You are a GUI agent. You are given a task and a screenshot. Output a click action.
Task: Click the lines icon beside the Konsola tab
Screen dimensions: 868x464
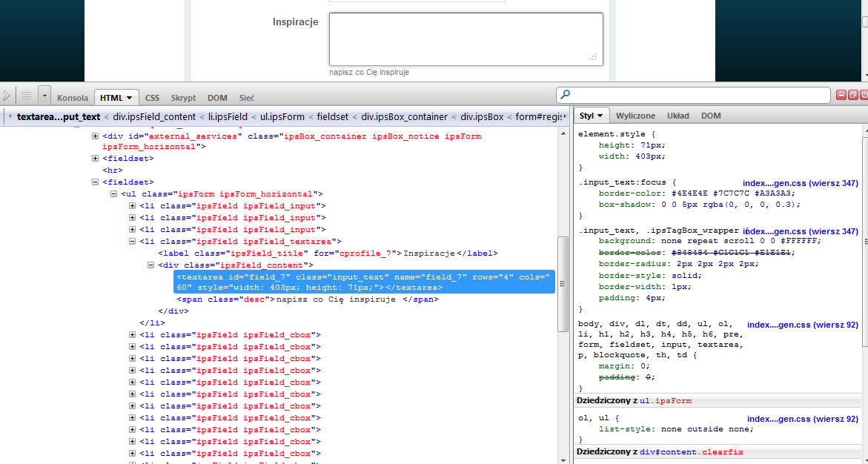pyautogui.click(x=26, y=96)
